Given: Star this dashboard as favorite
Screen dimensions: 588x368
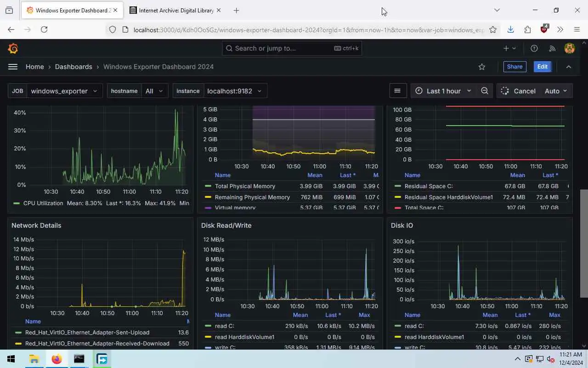Looking at the screenshot, I should click(x=482, y=67).
